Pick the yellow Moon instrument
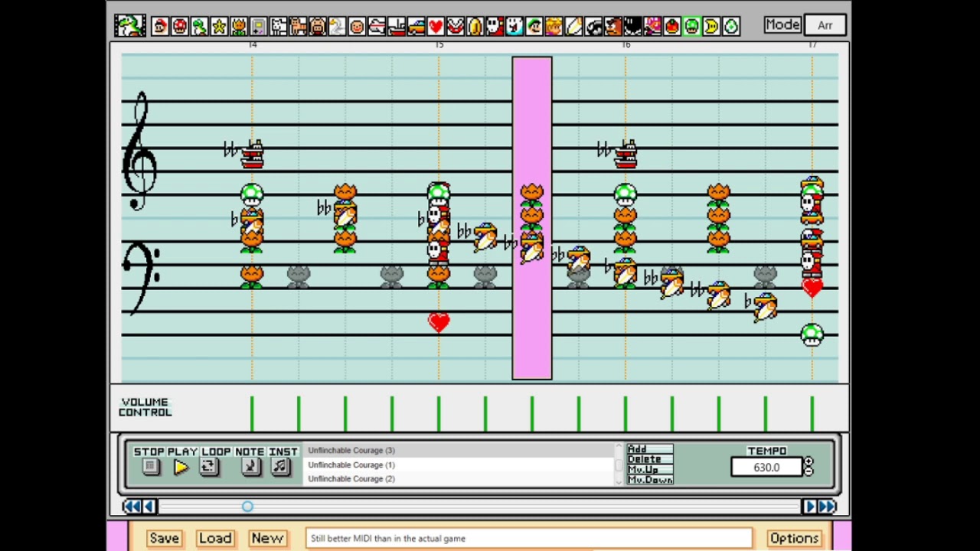The height and width of the screenshot is (551, 980). pos(711,26)
